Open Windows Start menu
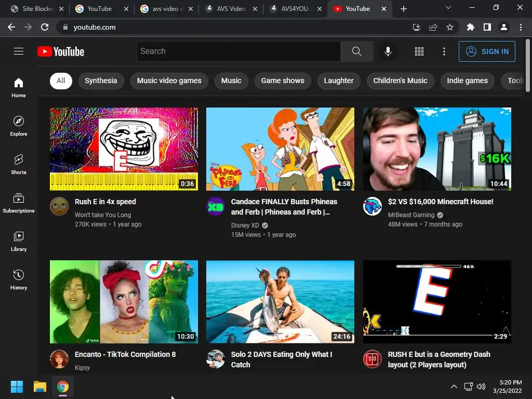Viewport: 532px width, 399px height. click(17, 387)
